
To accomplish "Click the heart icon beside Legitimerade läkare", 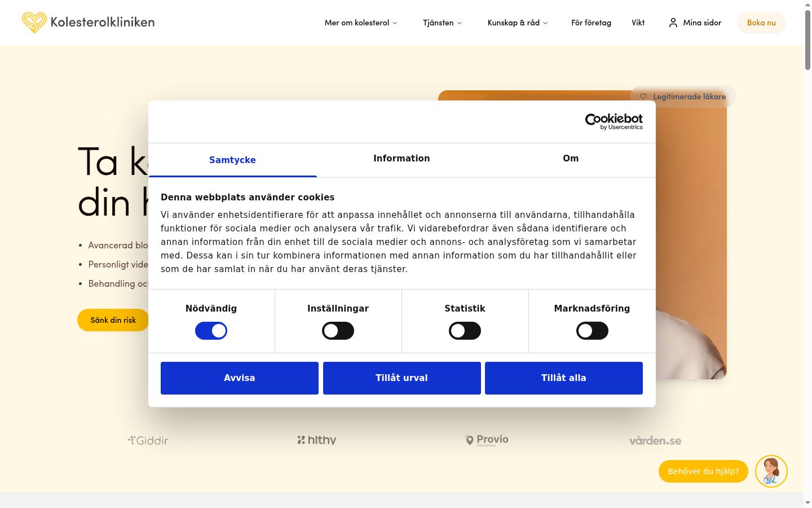I will (x=643, y=97).
